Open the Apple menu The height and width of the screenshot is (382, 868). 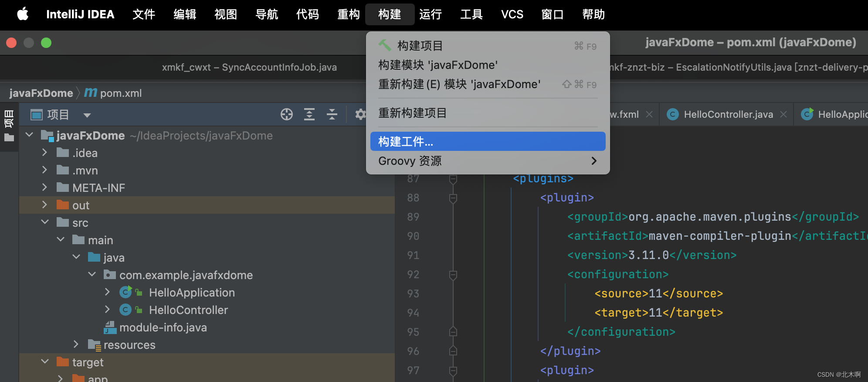(23, 14)
